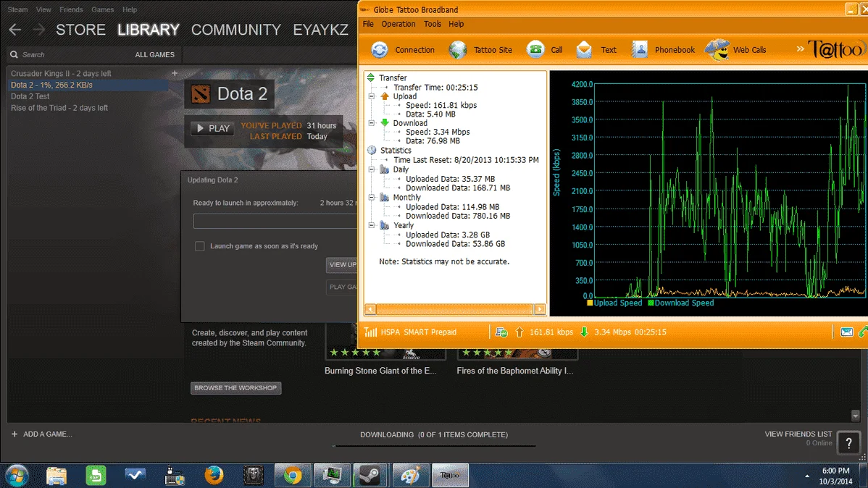Open the Text message envelope icon
This screenshot has width=868, height=488.
click(584, 50)
